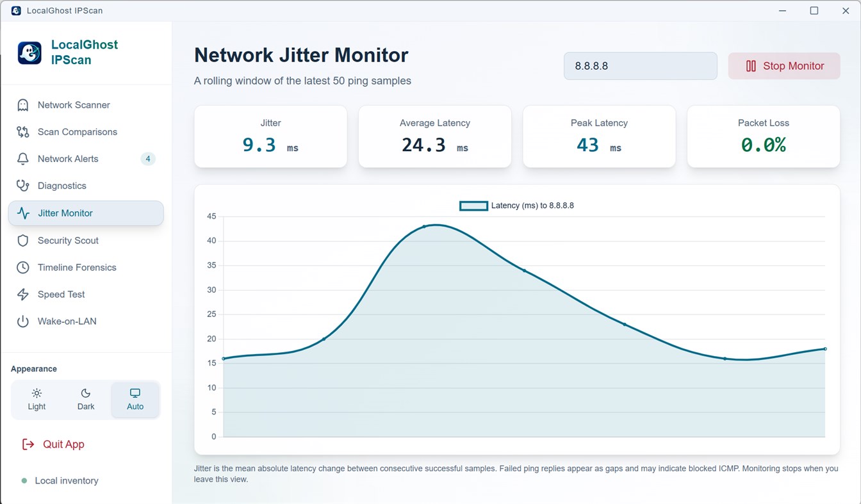The height and width of the screenshot is (504, 861).
Task: Click the Network Jitter Monitor heading
Action: pos(301,55)
